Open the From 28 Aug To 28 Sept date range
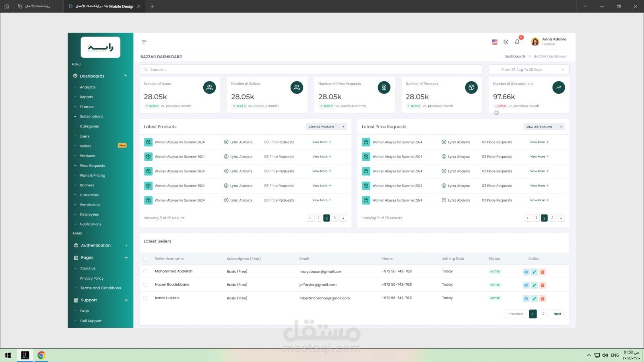Image resolution: width=644 pixels, height=362 pixels. 529,70
